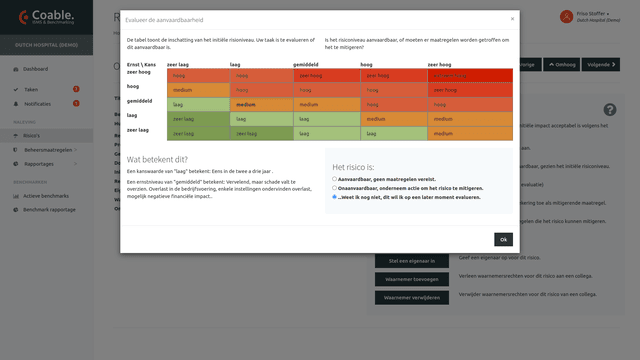Confirm the dialog with Ok
Screen dimensions: 640x360
[503, 240]
